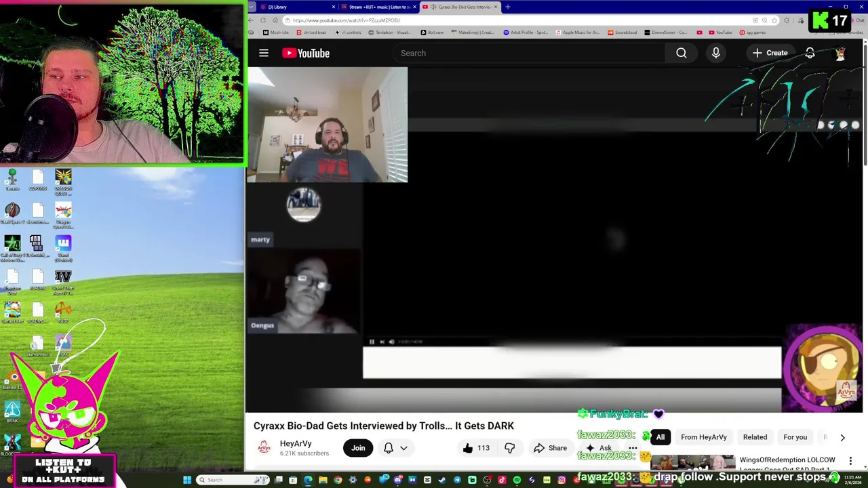Pause the video with the player pause button
The width and height of the screenshot is (868, 488).
[x=372, y=342]
